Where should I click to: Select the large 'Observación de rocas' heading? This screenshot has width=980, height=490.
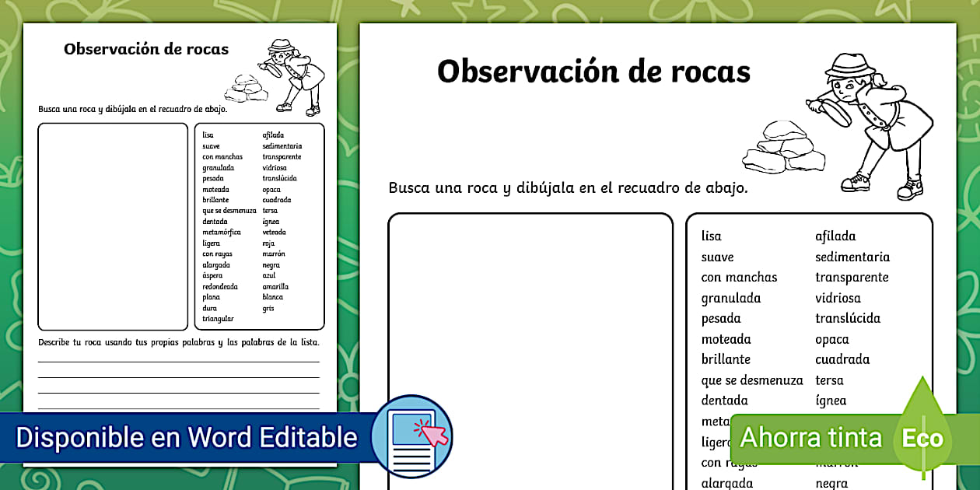pyautogui.click(x=593, y=72)
